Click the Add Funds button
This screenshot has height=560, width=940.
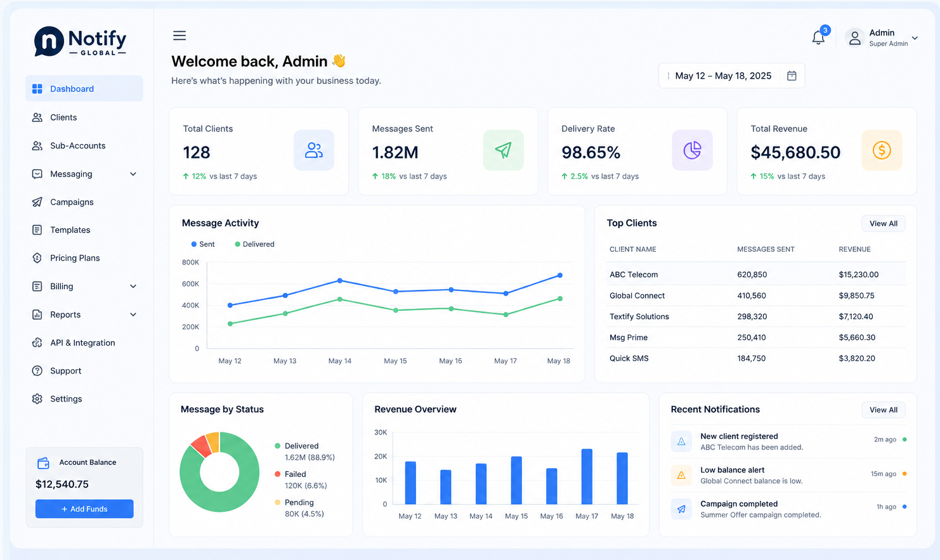[84, 509]
